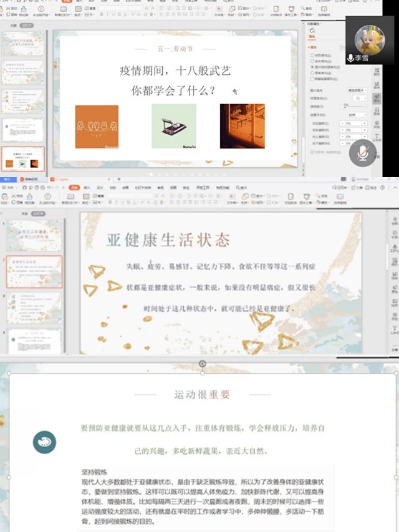Screen dimensions: 399x532
Task: Click the Bold button in middle window toolbar
Action: coord(110,202)
